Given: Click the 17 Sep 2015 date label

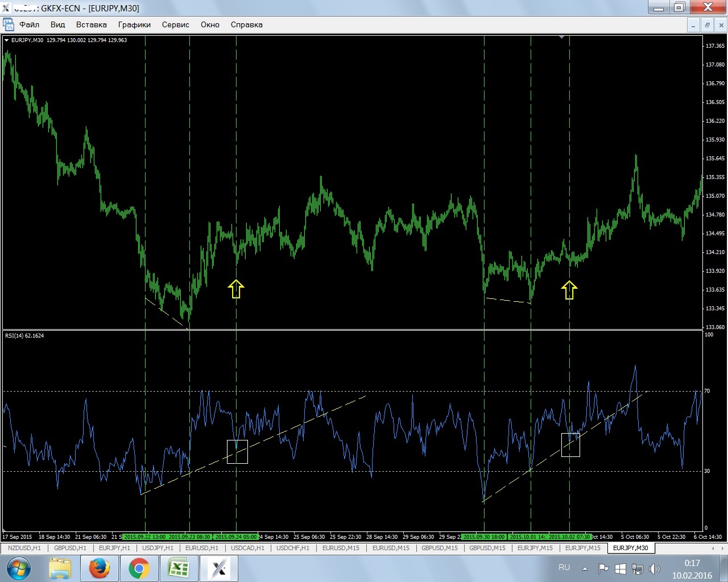Looking at the screenshot, I should pyautogui.click(x=17, y=537).
